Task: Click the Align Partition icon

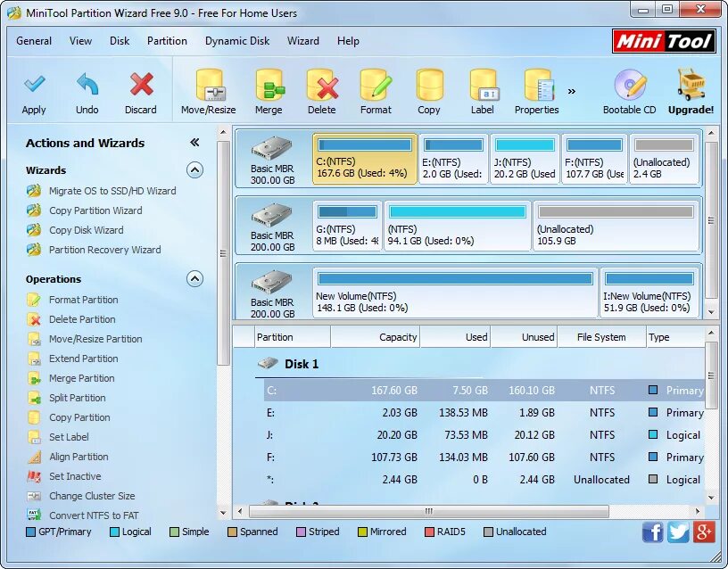Action: point(33,457)
